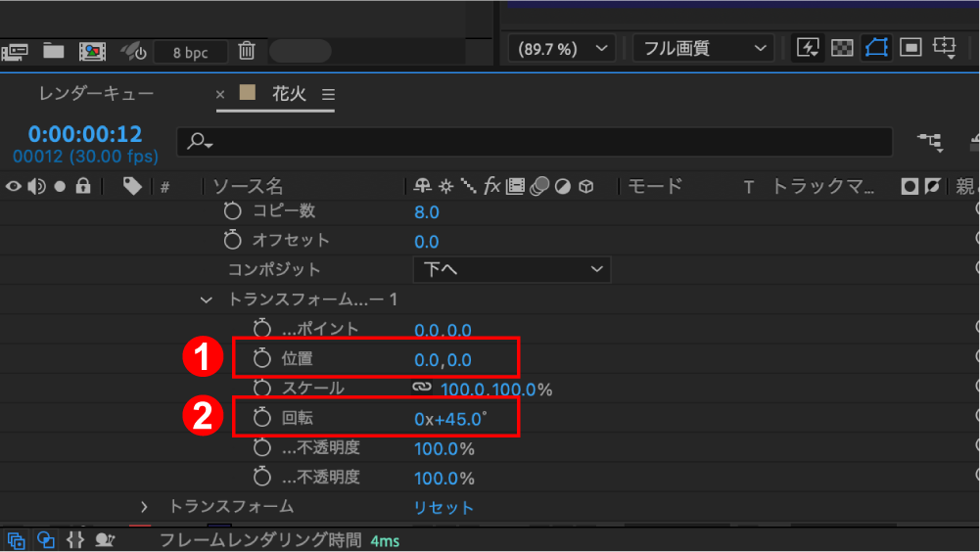The width and height of the screenshot is (980, 552).
Task: Click the トラックマ... column header
Action: pyautogui.click(x=823, y=186)
